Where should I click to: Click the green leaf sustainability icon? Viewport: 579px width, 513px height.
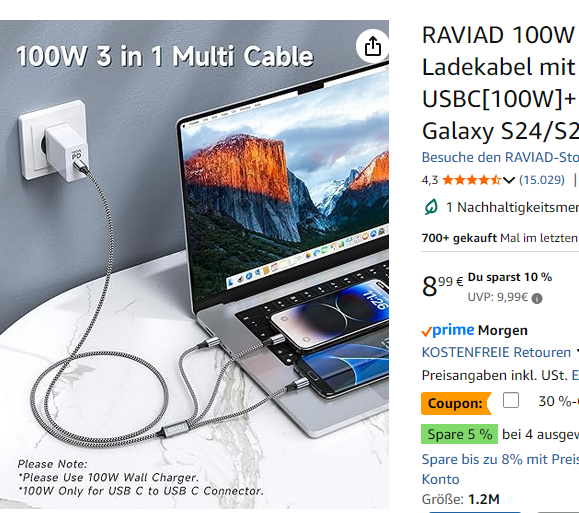pos(431,207)
